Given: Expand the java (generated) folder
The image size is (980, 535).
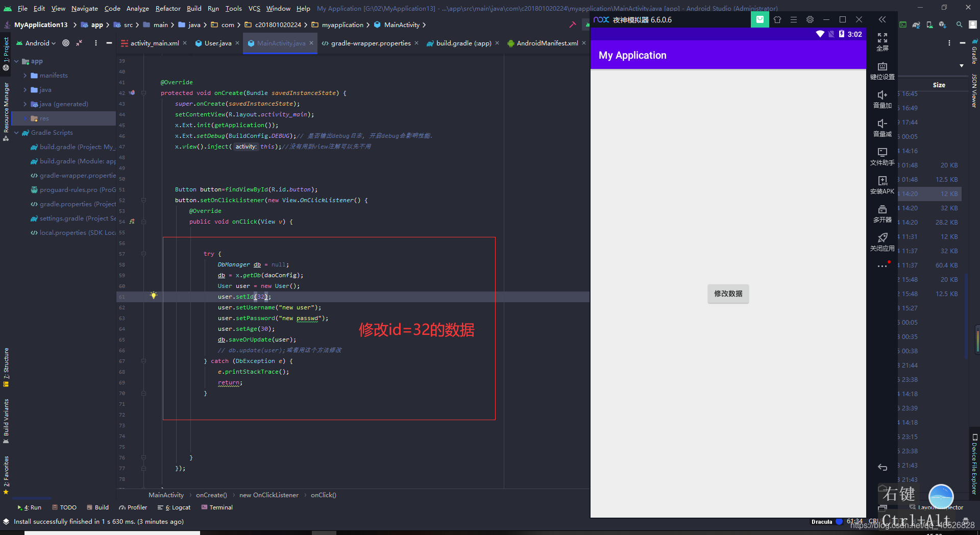Looking at the screenshot, I should pos(25,104).
